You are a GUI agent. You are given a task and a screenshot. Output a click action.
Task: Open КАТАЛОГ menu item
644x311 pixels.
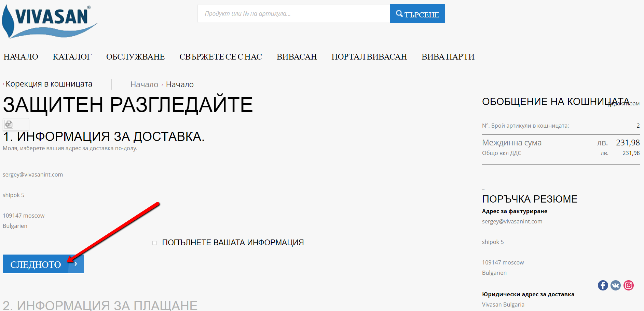[x=72, y=57]
